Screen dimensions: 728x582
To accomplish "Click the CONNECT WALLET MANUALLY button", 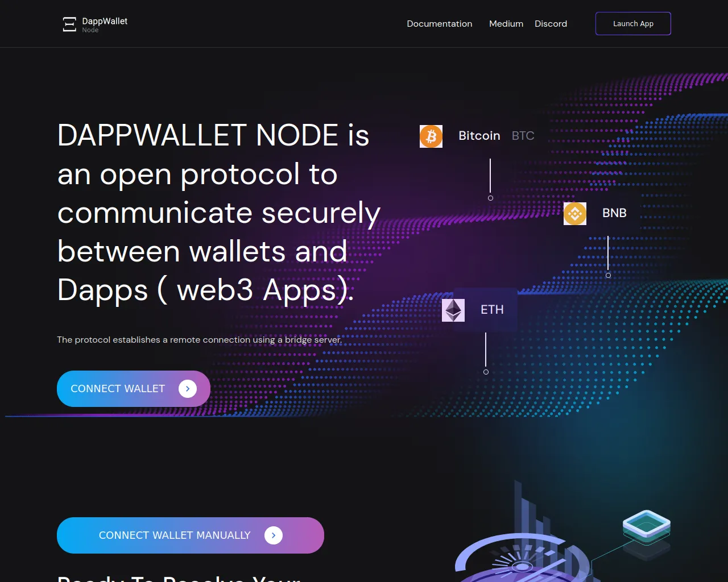I will [x=191, y=535].
